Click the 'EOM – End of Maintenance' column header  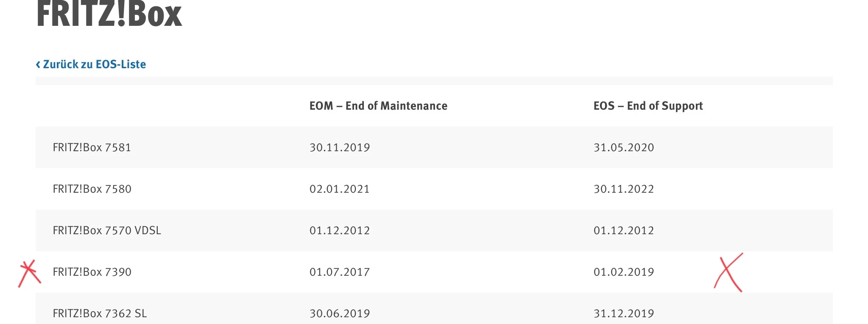tap(378, 106)
